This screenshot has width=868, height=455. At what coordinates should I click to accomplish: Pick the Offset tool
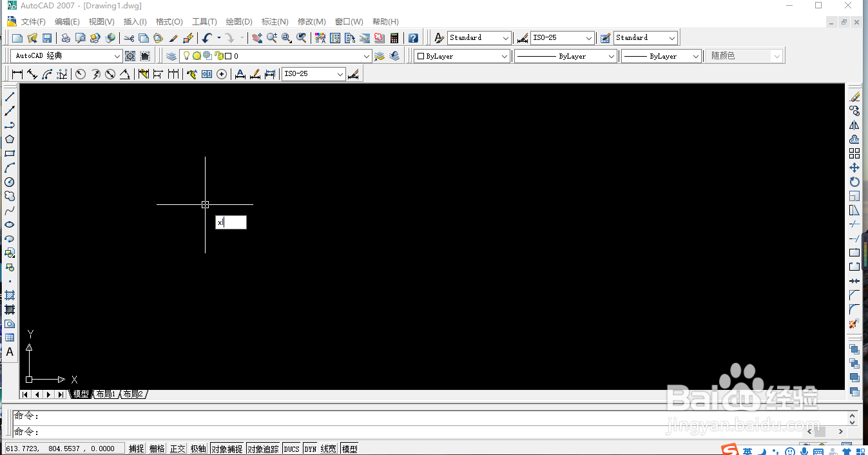click(x=854, y=139)
